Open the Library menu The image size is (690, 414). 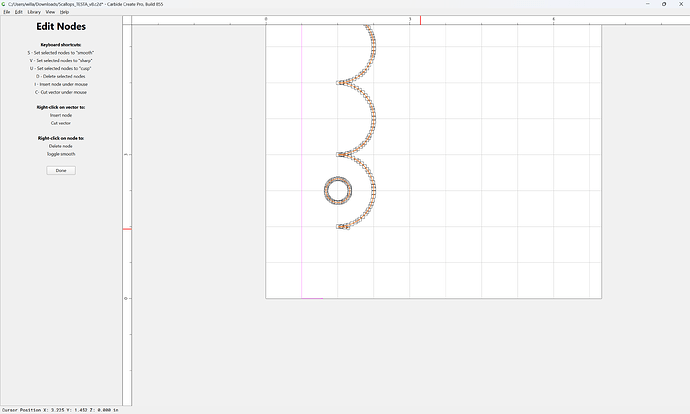point(34,12)
